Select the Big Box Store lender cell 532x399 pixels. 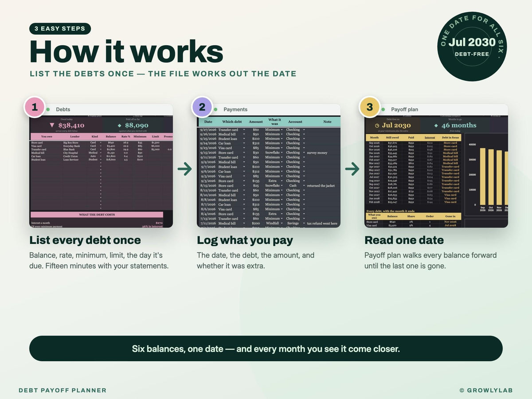(x=70, y=143)
